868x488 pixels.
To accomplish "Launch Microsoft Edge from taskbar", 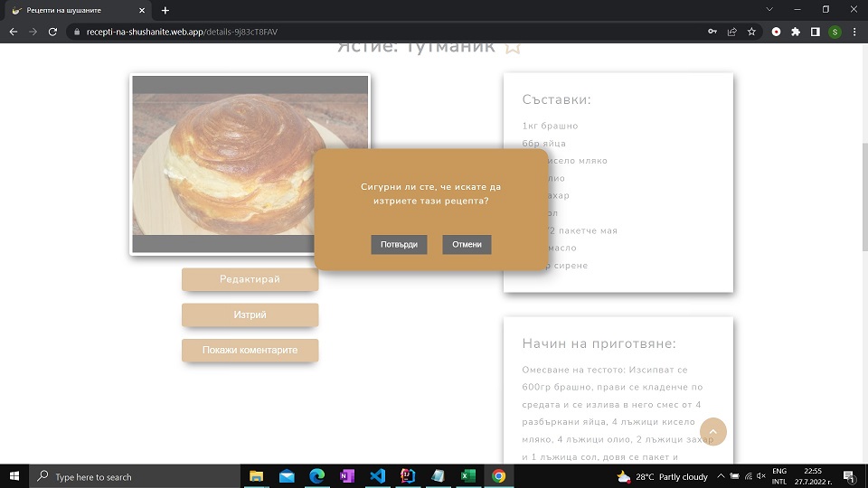I will pyautogui.click(x=316, y=476).
